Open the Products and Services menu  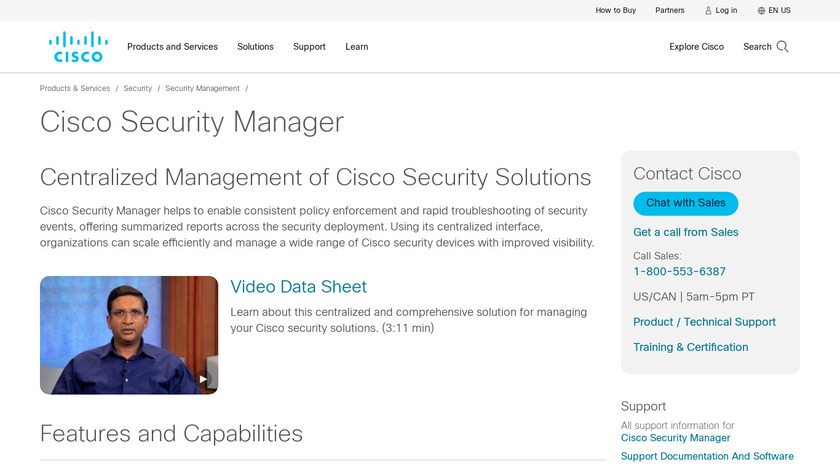click(x=172, y=47)
